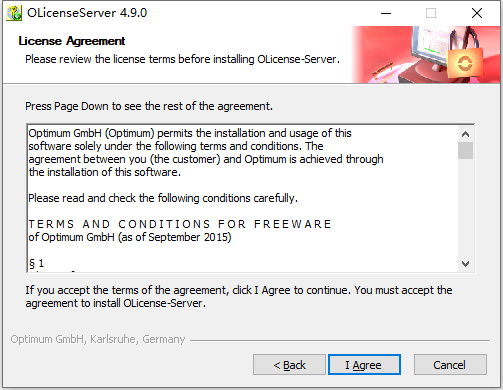Close the installer with the X button
Image resolution: width=503 pixels, height=390 pixels.
[477, 13]
